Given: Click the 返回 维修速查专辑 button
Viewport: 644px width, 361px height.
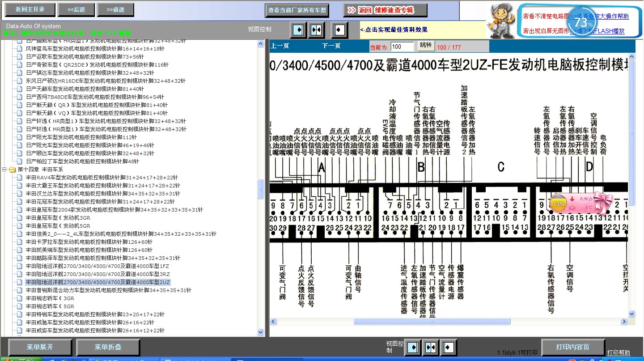Looking at the screenshot, I should point(385,10).
